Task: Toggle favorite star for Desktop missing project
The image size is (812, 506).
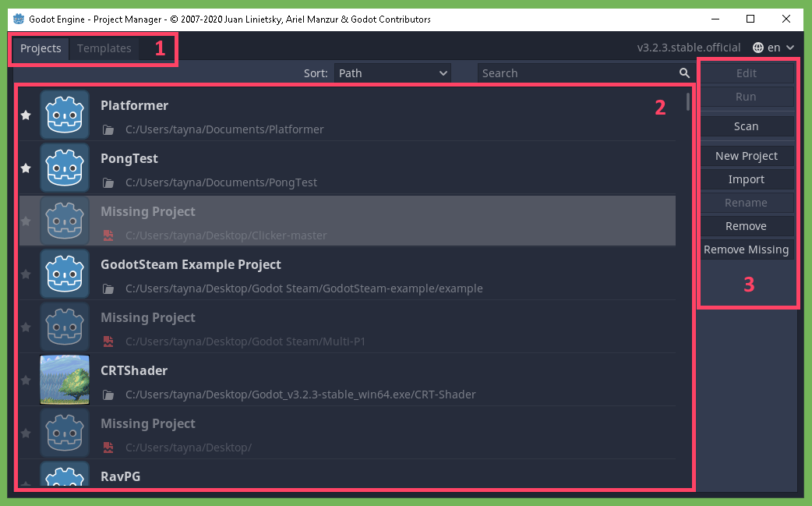Action: click(26, 433)
